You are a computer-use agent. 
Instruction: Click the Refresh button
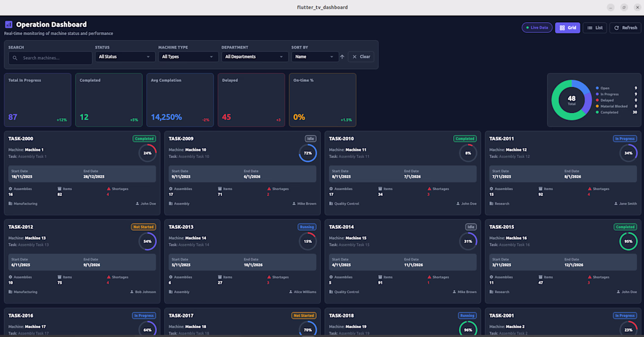coord(625,27)
